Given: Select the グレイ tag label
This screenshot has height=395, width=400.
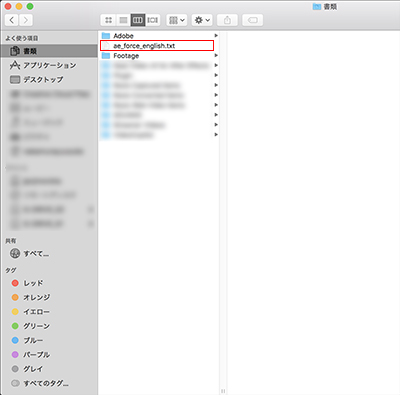Looking at the screenshot, I should [x=33, y=369].
